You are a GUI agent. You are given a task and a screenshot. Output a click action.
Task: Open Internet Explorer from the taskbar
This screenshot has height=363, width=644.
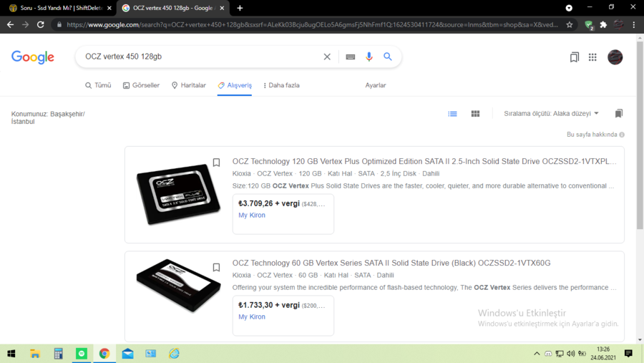pos(174,354)
